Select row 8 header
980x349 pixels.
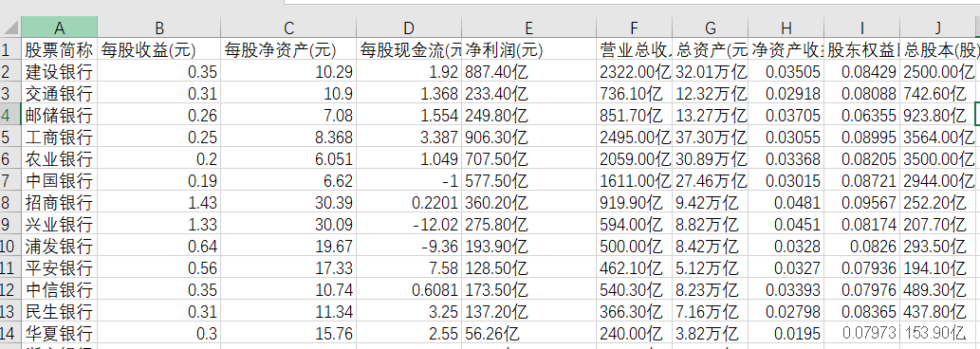point(10,202)
